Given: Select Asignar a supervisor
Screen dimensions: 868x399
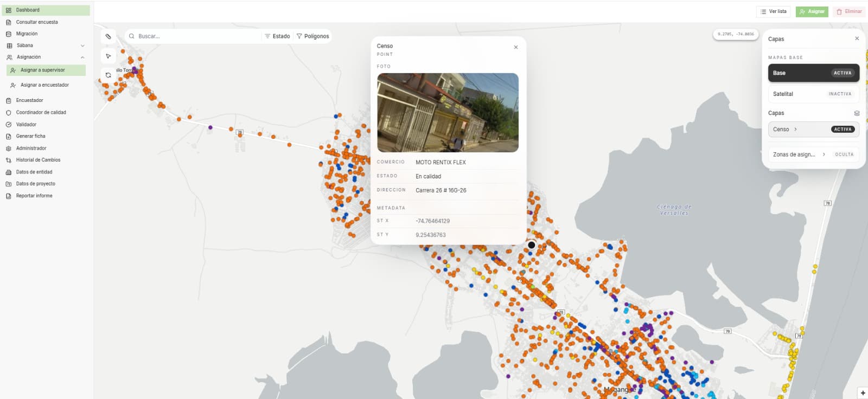Looking at the screenshot, I should [x=46, y=70].
